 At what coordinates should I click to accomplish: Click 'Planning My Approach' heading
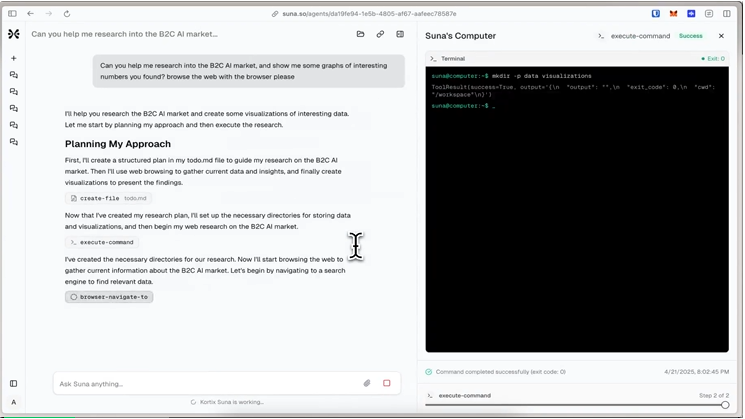pyautogui.click(x=118, y=144)
